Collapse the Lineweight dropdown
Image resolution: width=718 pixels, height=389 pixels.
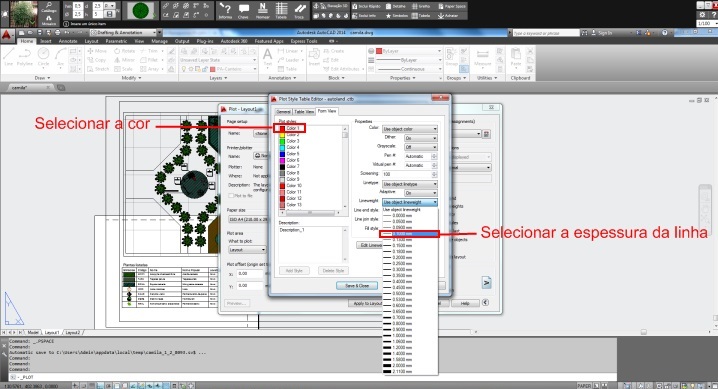pos(410,202)
